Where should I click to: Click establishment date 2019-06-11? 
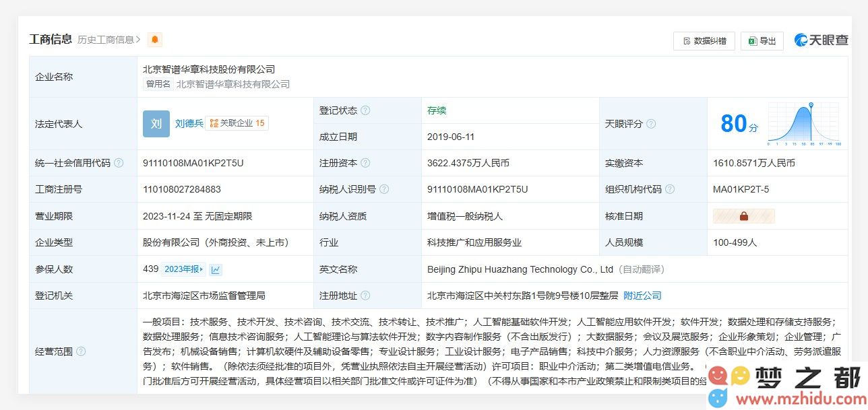[x=451, y=137]
